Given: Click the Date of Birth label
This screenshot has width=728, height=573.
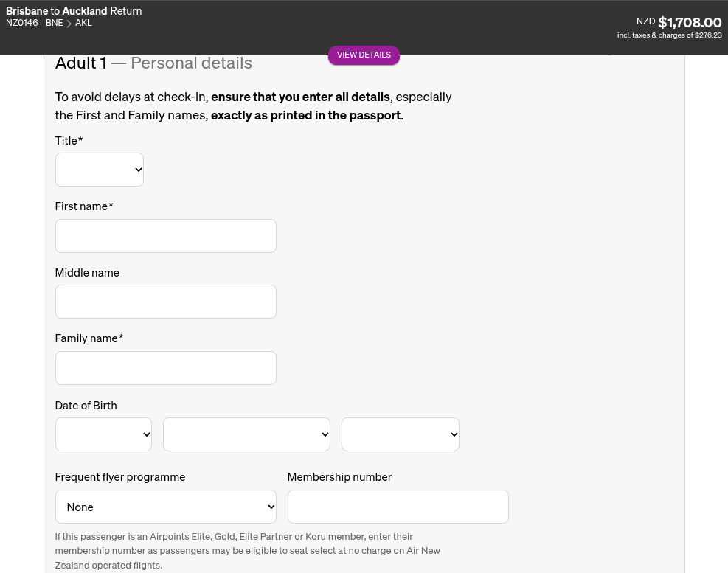Looking at the screenshot, I should point(86,406).
